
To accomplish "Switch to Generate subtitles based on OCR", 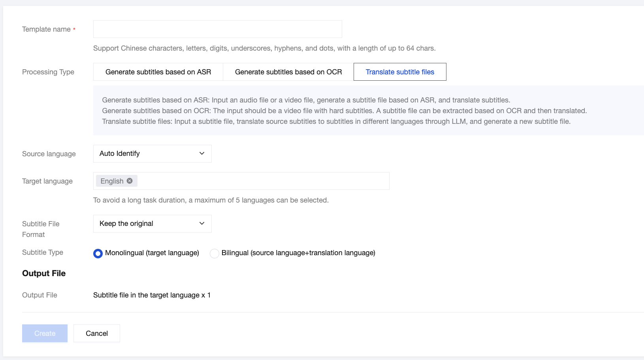I will 288,72.
